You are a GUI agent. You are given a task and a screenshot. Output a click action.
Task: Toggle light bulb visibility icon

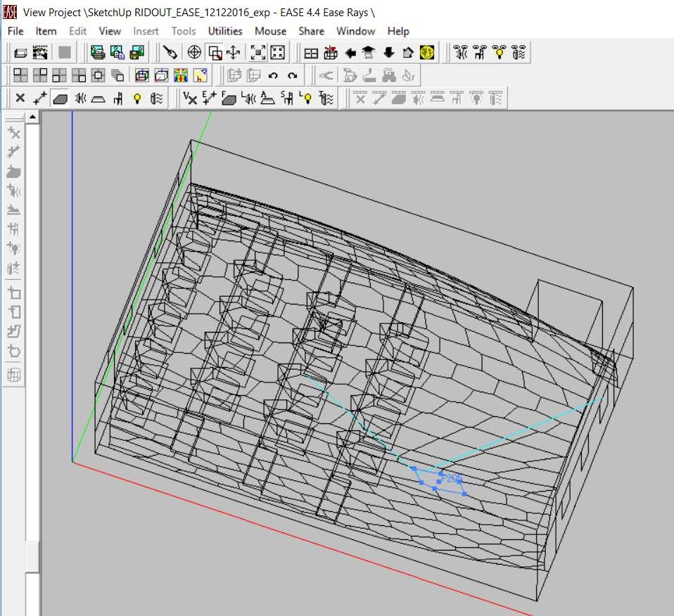[137, 98]
